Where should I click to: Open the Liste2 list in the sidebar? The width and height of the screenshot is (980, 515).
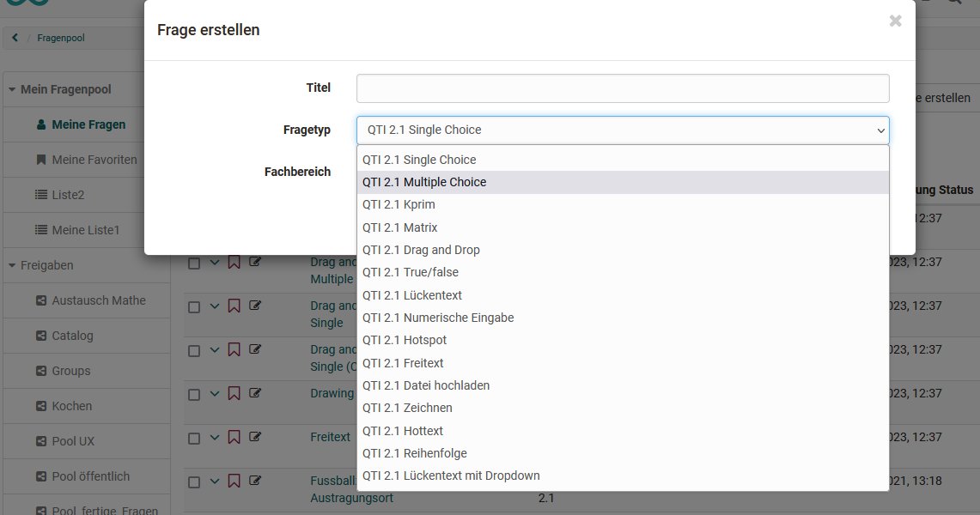68,195
